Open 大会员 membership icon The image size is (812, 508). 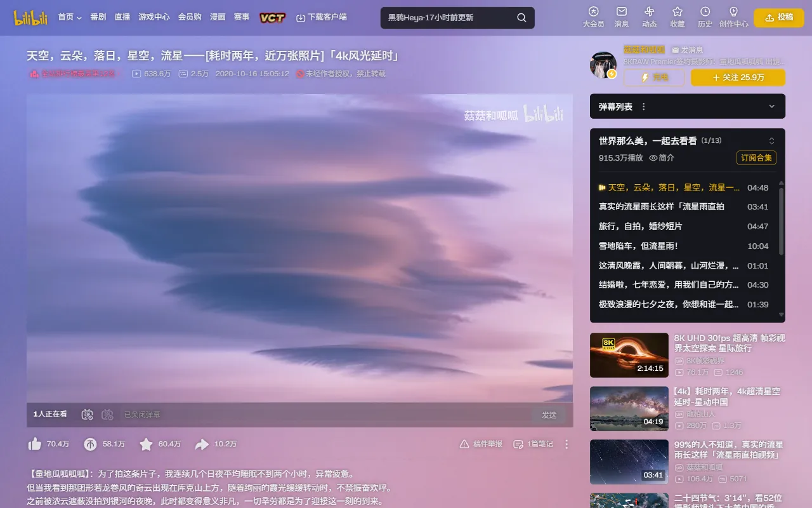(593, 17)
